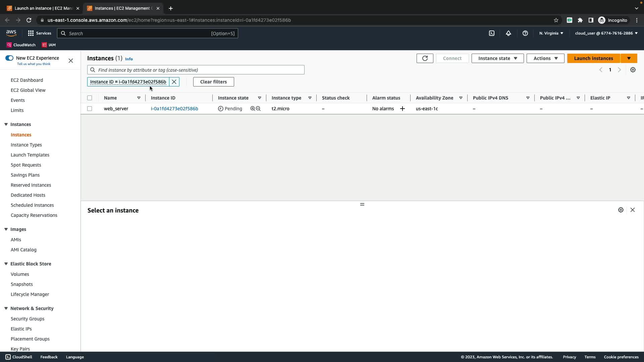
Task: Open the Actions dropdown menu
Action: point(545,58)
